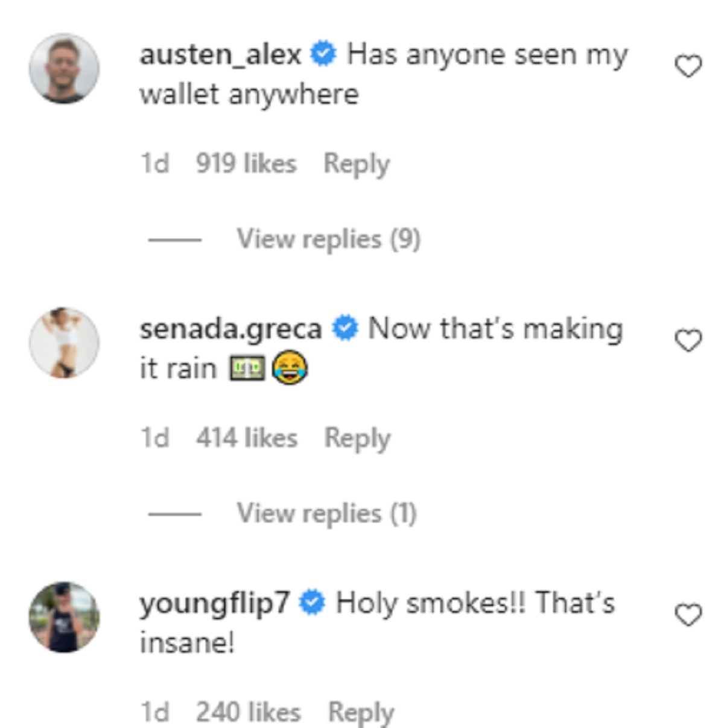Like austen_alex's wallet comment
The height and width of the screenshot is (728, 724).
688,66
